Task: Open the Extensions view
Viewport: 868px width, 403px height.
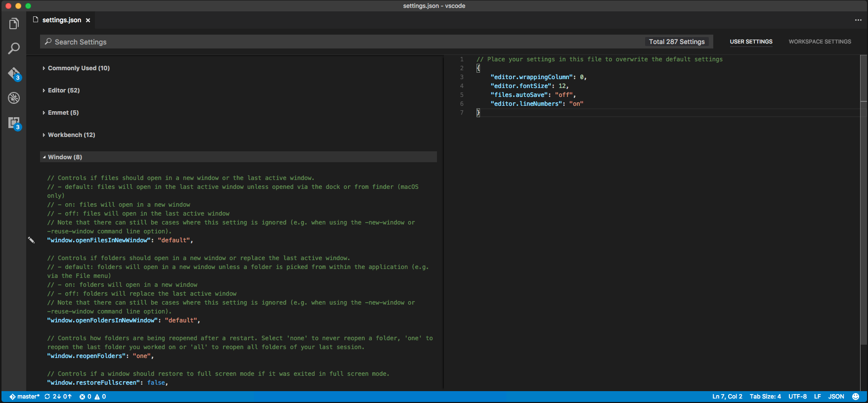Action: click(14, 123)
